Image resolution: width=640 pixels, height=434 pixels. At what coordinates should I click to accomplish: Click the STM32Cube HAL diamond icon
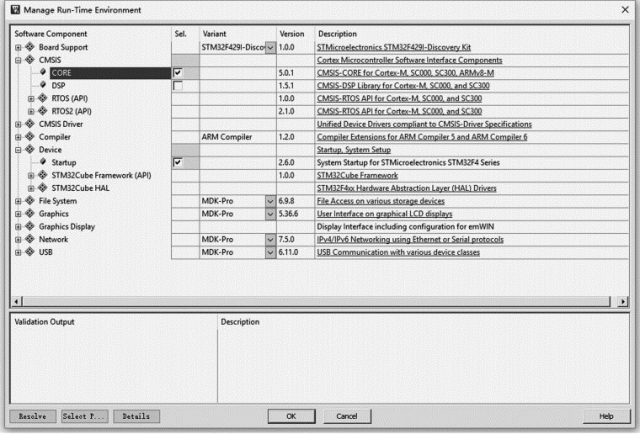(43, 188)
